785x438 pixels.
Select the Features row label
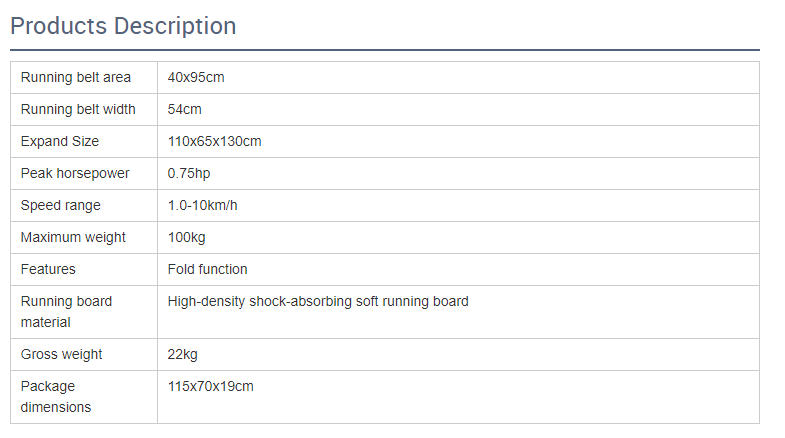(48, 270)
